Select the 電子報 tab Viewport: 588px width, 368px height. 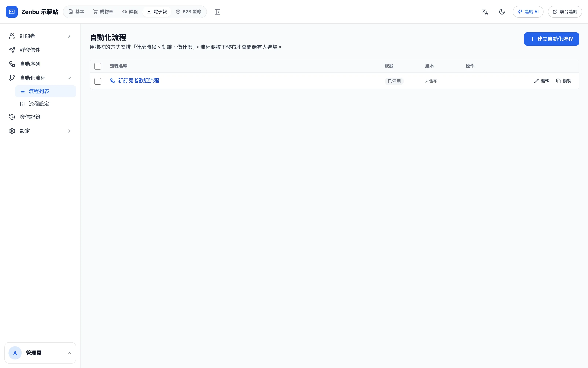click(x=157, y=12)
